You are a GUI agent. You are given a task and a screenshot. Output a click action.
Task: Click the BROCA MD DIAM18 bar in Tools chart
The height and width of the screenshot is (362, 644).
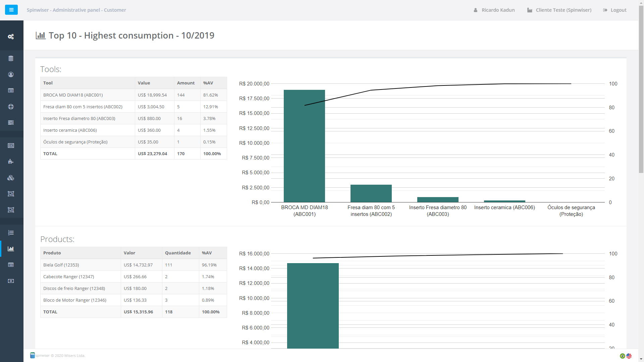coord(304,146)
